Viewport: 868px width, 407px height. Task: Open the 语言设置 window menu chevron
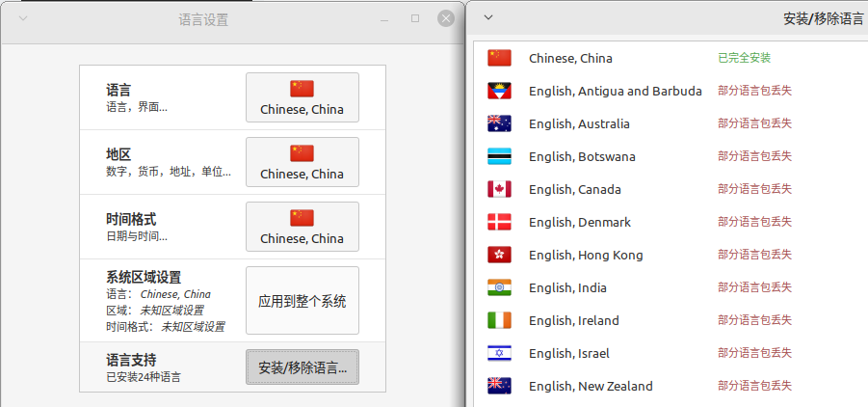tap(23, 18)
